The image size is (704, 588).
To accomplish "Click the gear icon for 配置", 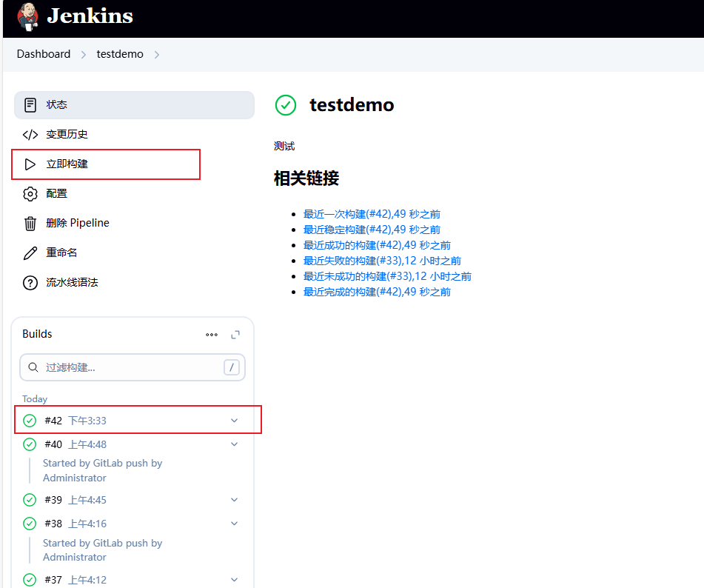I will pos(30,194).
